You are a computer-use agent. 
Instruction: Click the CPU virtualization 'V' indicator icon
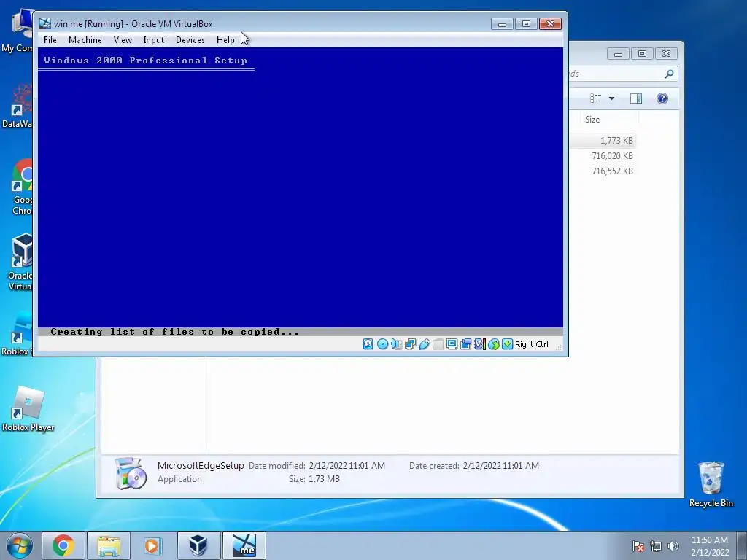click(x=479, y=344)
